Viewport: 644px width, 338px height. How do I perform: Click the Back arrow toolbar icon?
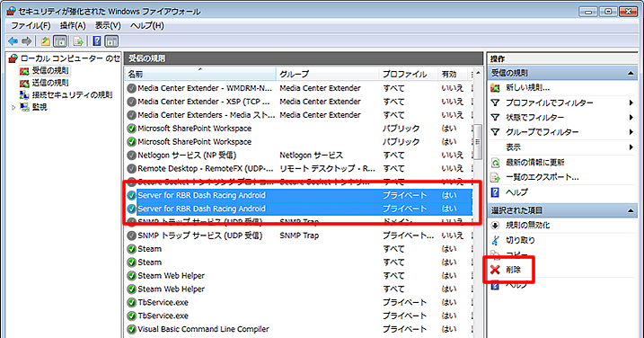click(x=13, y=40)
